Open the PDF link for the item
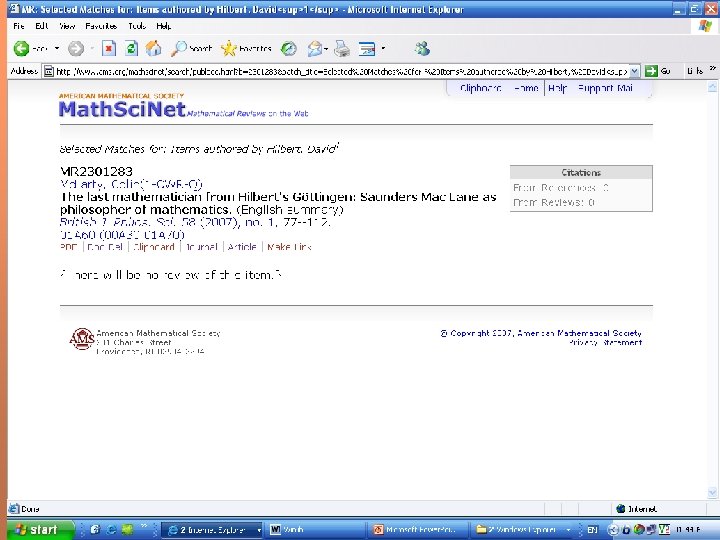Viewport: 720px width, 540px height. [68, 247]
